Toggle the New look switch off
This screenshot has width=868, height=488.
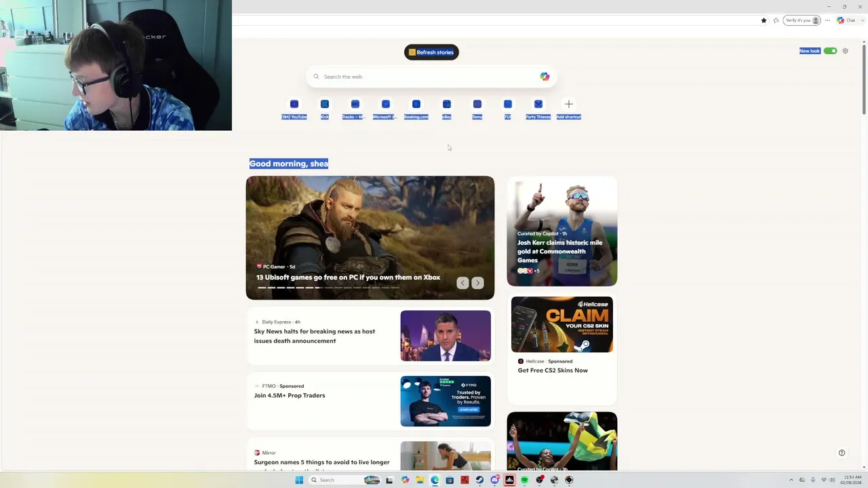coord(831,51)
